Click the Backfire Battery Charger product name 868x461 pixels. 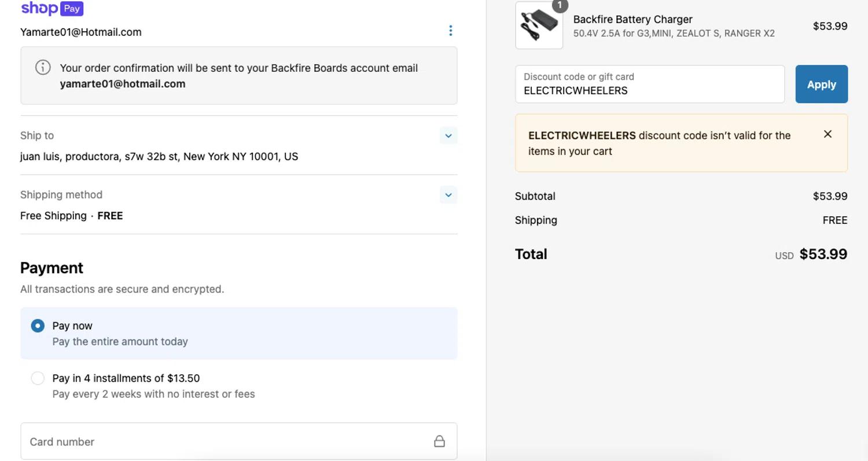pos(632,19)
